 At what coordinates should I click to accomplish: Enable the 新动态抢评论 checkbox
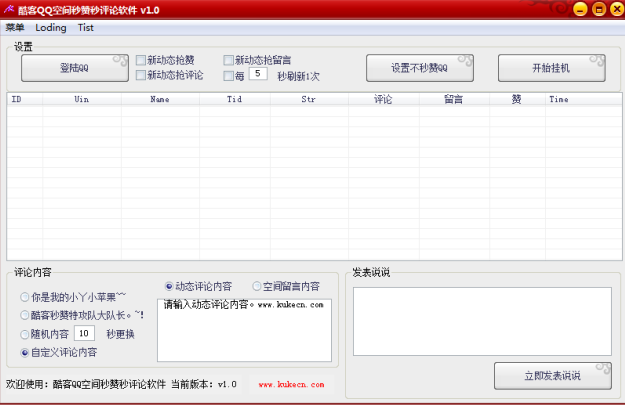[141, 75]
